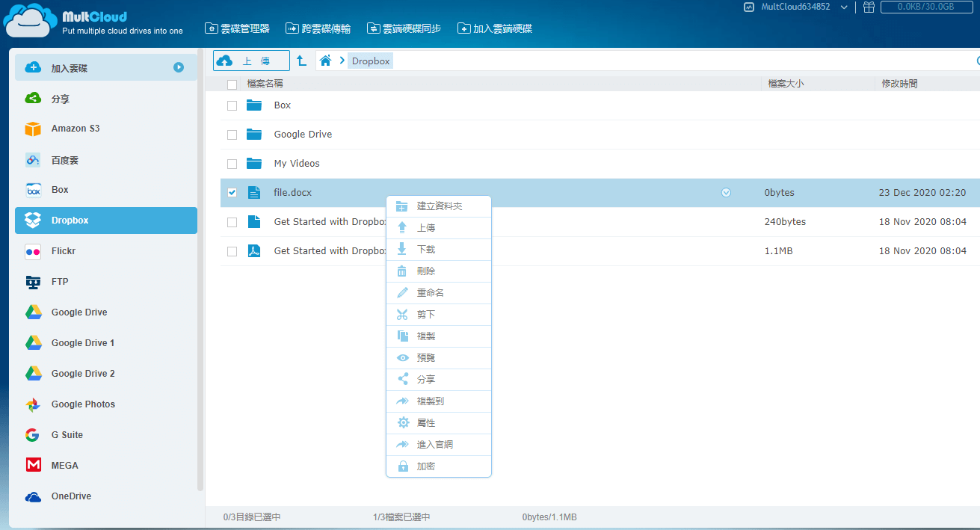Choose 分享 in context menu
The width and height of the screenshot is (980, 530).
click(x=439, y=380)
